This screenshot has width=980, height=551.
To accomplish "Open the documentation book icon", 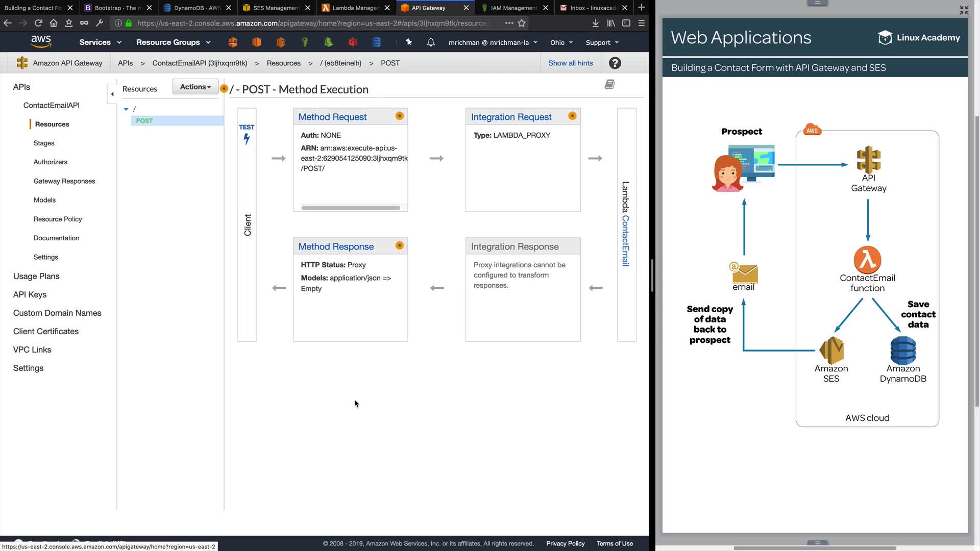I will [x=609, y=85].
